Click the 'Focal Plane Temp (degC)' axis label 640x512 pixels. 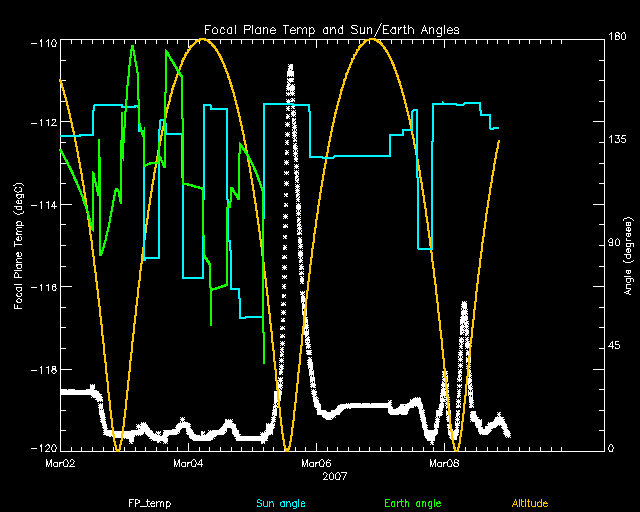(20, 245)
